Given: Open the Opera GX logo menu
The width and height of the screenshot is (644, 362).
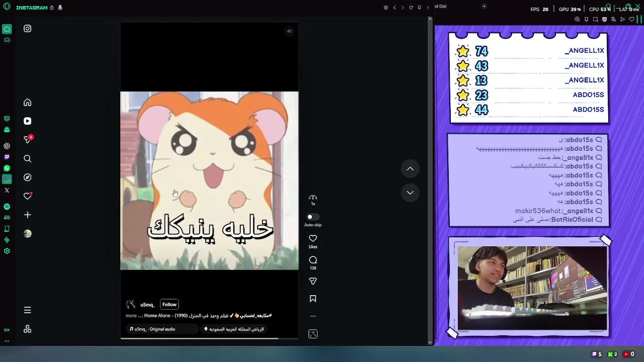Looking at the screenshot, I should 7,7.
